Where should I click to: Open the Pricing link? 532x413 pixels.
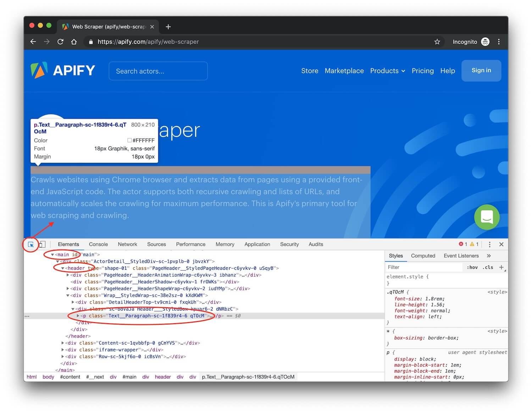pyautogui.click(x=422, y=71)
